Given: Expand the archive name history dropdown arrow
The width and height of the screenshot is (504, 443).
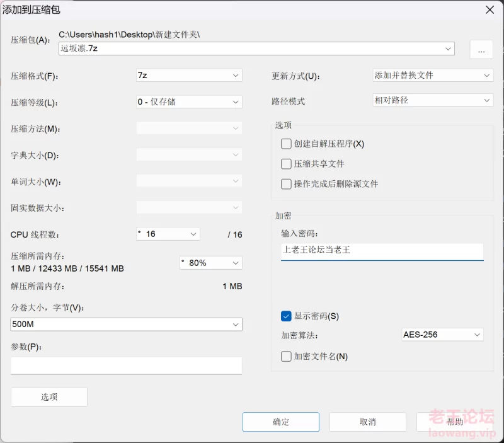Looking at the screenshot, I should pyautogui.click(x=448, y=49).
